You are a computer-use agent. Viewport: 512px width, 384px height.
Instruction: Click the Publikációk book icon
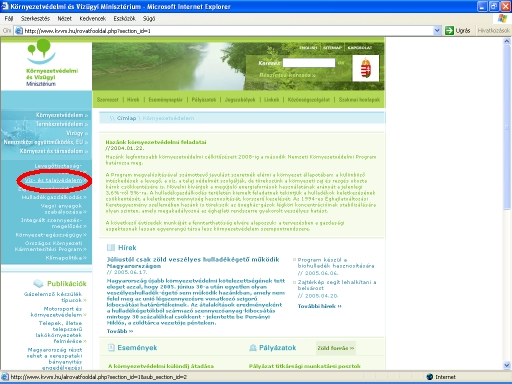point(39,284)
